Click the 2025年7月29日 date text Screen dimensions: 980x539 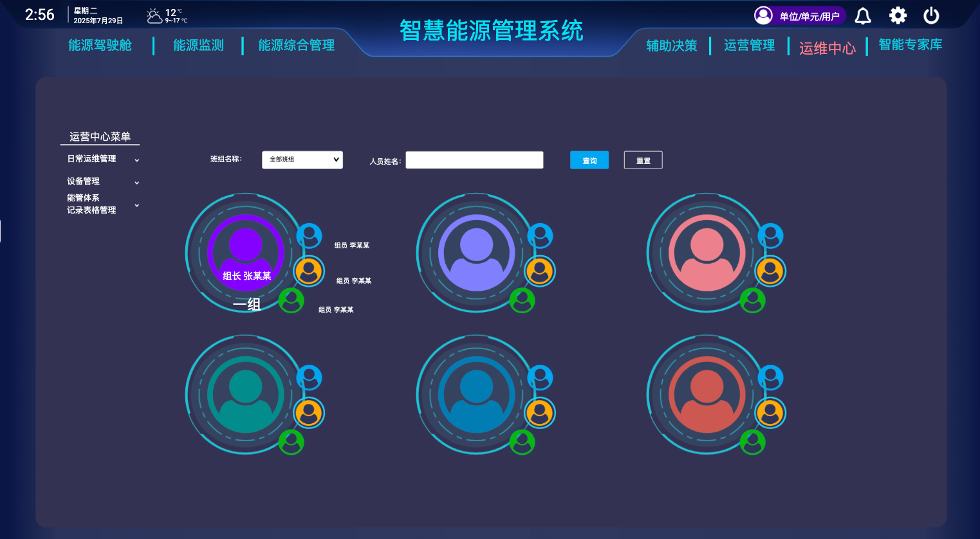(x=98, y=21)
